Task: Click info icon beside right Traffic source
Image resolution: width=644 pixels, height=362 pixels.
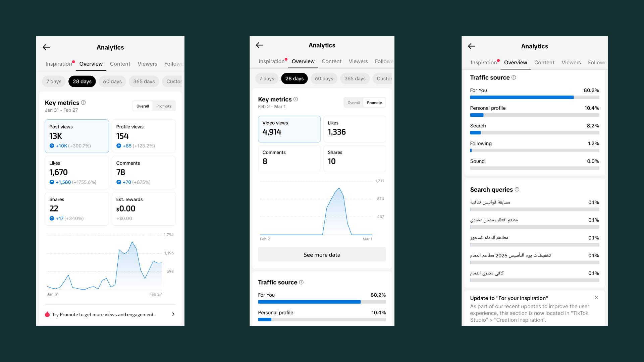Action: click(x=514, y=77)
